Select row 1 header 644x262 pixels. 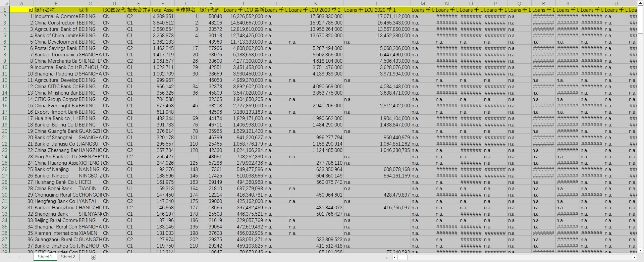[x=5, y=10]
